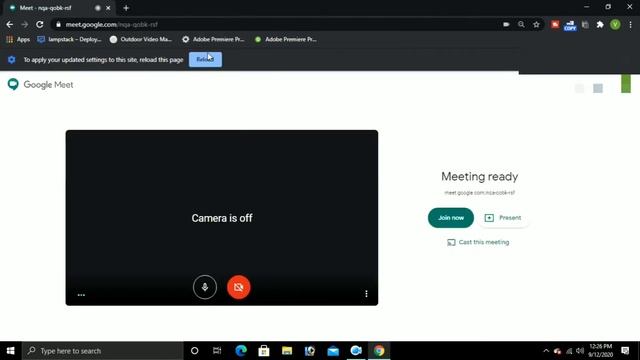Click the zoom magnifier icon in address bar
Screen dimensions: 640x360
[521, 24]
